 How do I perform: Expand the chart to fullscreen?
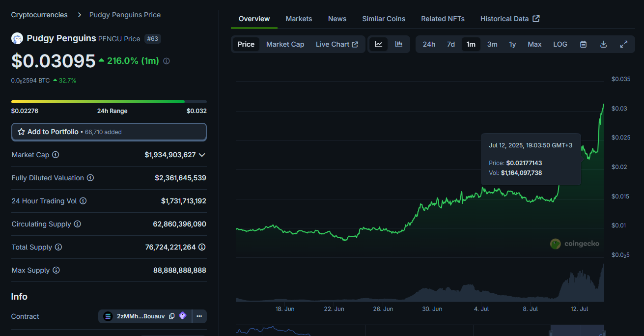623,44
